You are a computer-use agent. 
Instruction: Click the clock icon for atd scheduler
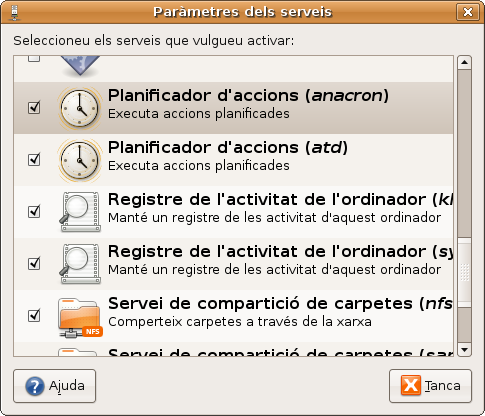(80, 160)
